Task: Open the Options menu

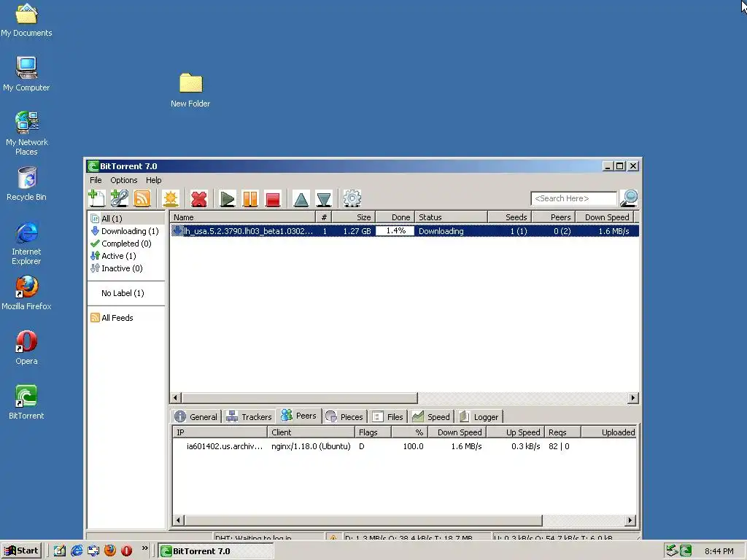Action: coord(124,180)
